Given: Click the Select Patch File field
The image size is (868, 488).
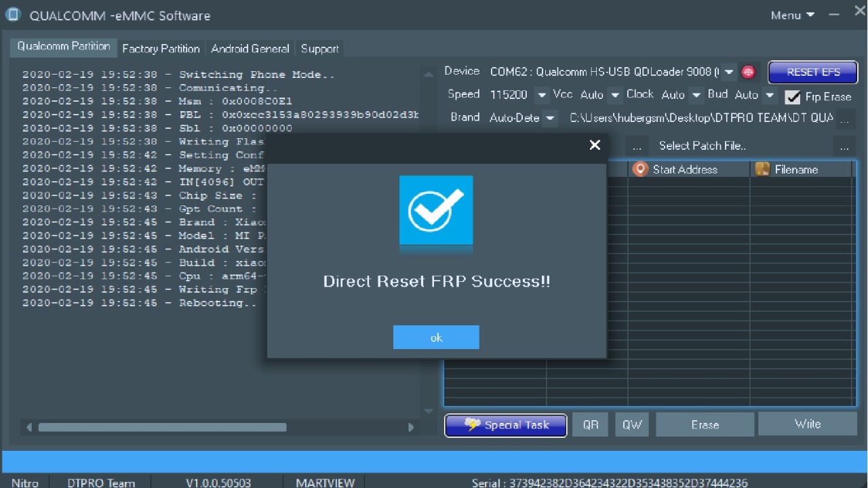Looking at the screenshot, I should [743, 146].
